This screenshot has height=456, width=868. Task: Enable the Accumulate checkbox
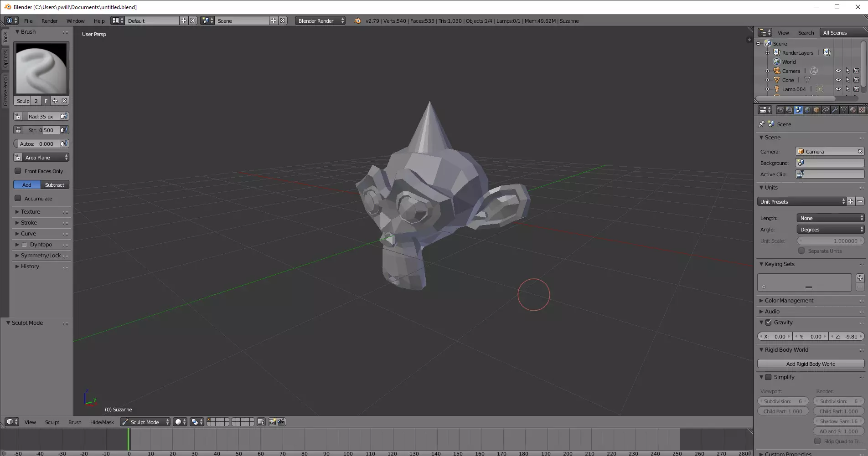click(x=18, y=198)
